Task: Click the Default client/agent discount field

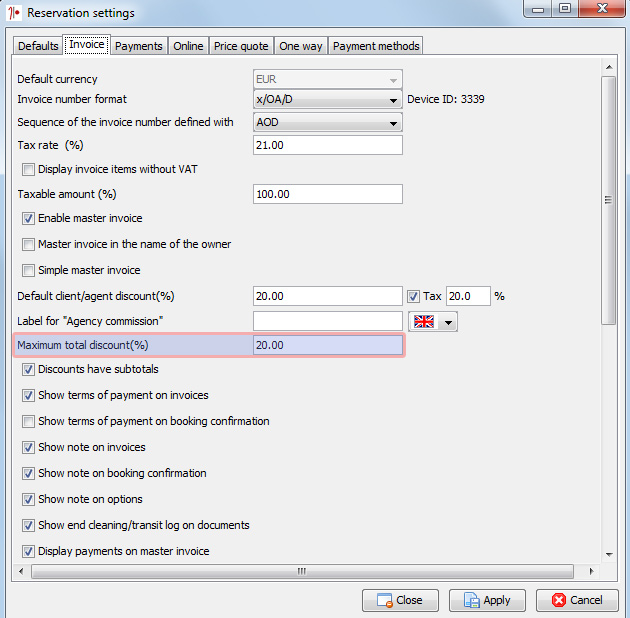Action: pos(327,296)
